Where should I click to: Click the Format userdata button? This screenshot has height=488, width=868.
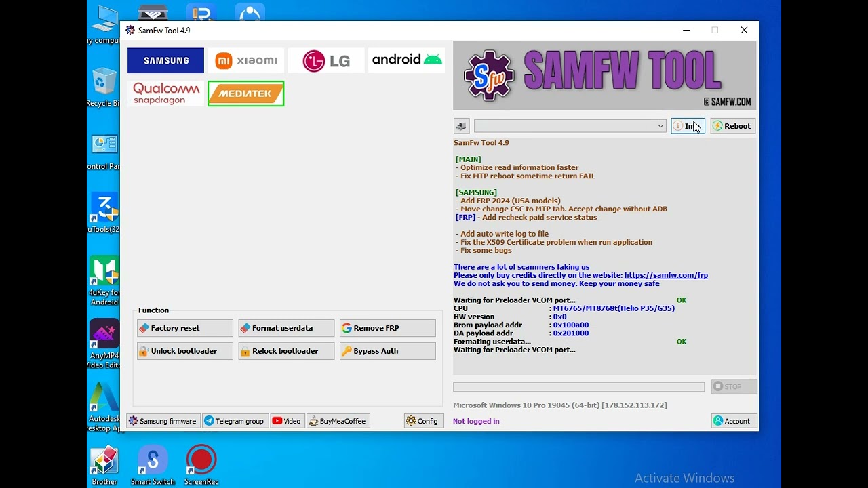[286, 328]
